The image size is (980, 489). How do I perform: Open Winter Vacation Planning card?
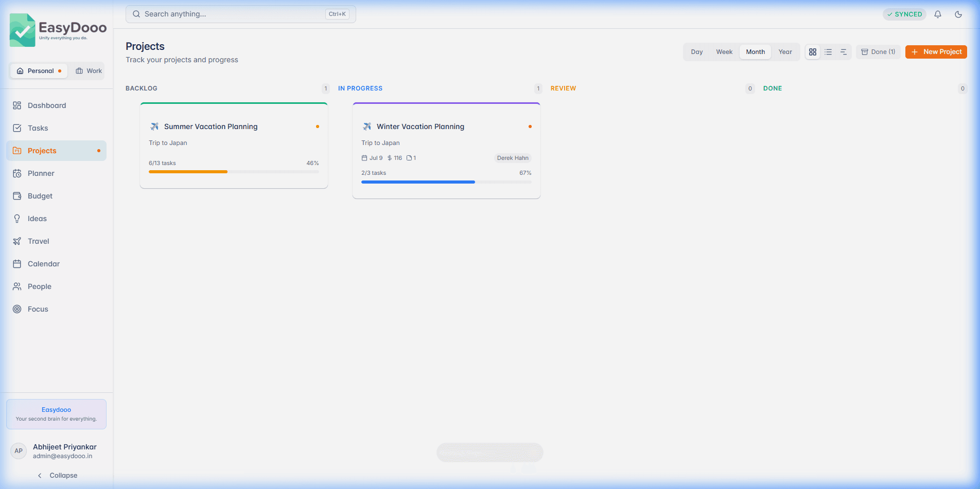446,151
